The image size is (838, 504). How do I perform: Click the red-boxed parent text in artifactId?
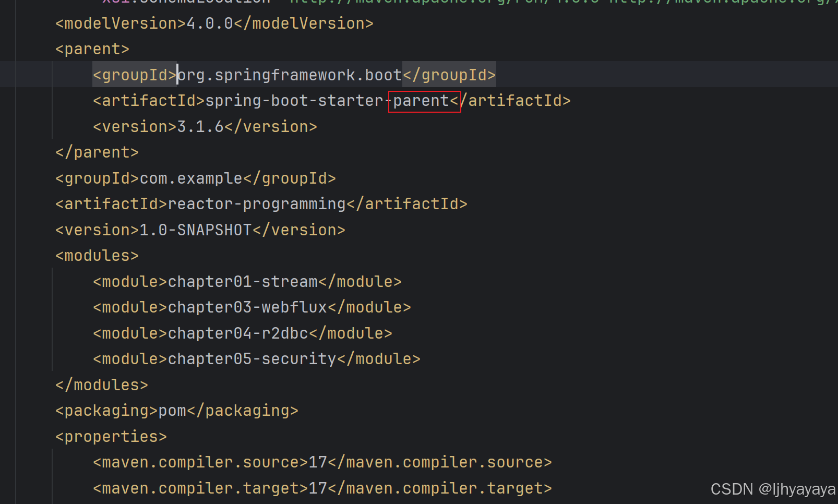point(424,100)
